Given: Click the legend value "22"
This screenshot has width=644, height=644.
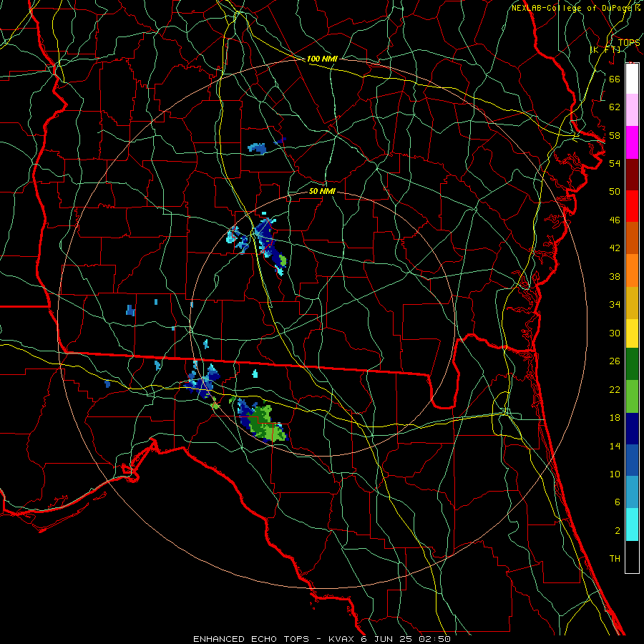Looking at the screenshot, I should 615,389.
